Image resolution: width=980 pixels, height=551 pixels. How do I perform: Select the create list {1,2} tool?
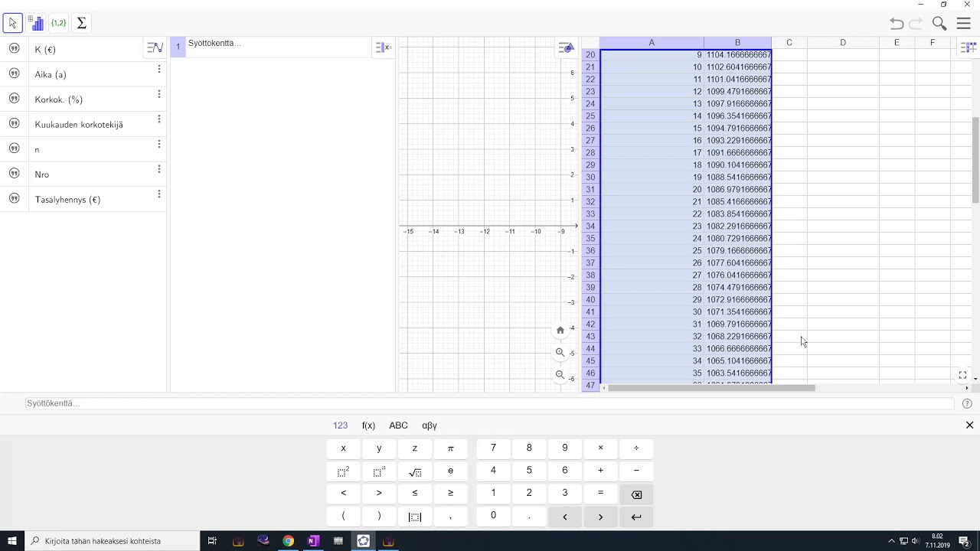point(58,23)
